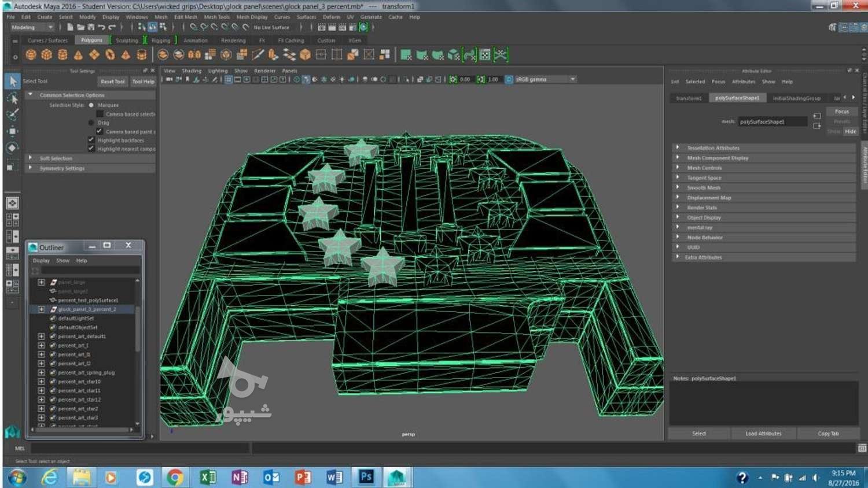Click the Outliner vertical scrollbar
Viewport: 868px width, 488px height.
tap(138, 330)
